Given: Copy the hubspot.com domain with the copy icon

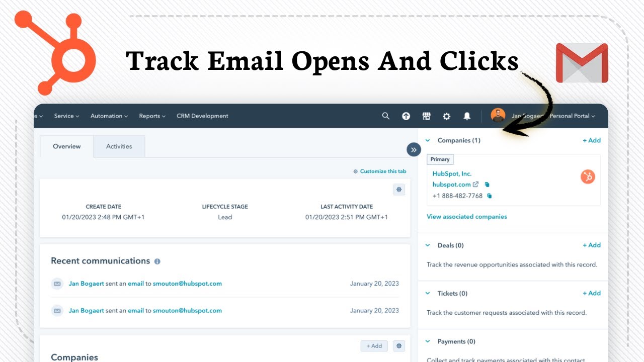Looking at the screenshot, I should click(487, 185).
